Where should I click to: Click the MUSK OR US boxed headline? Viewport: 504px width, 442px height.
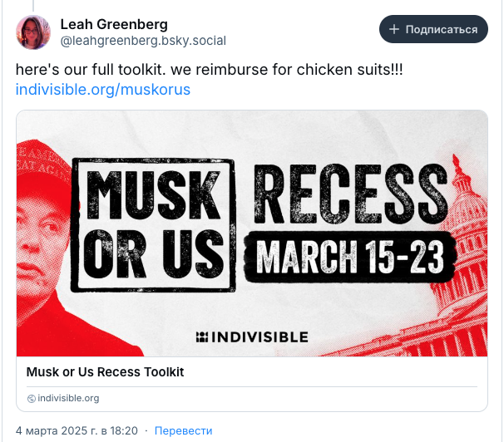pyautogui.click(x=153, y=225)
